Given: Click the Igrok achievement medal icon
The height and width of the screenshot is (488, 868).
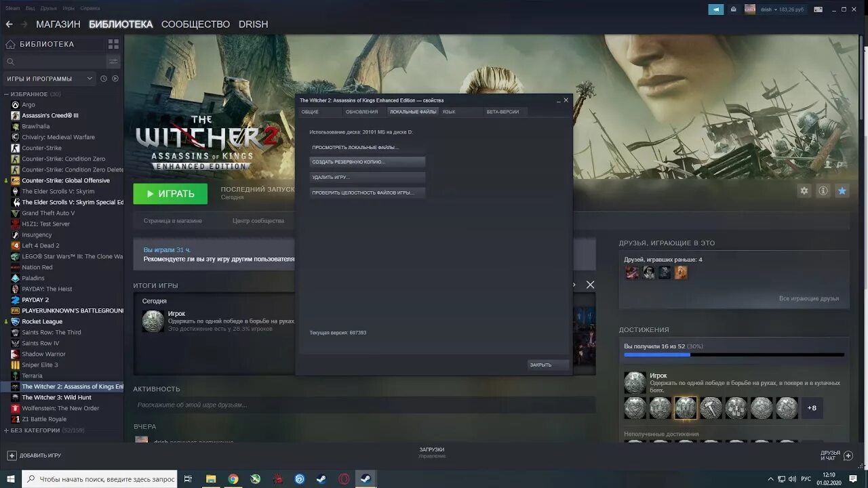Looking at the screenshot, I should click(635, 382).
